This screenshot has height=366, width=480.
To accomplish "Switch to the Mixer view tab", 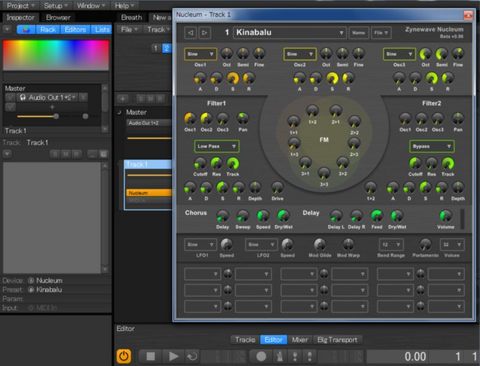I will (x=300, y=340).
